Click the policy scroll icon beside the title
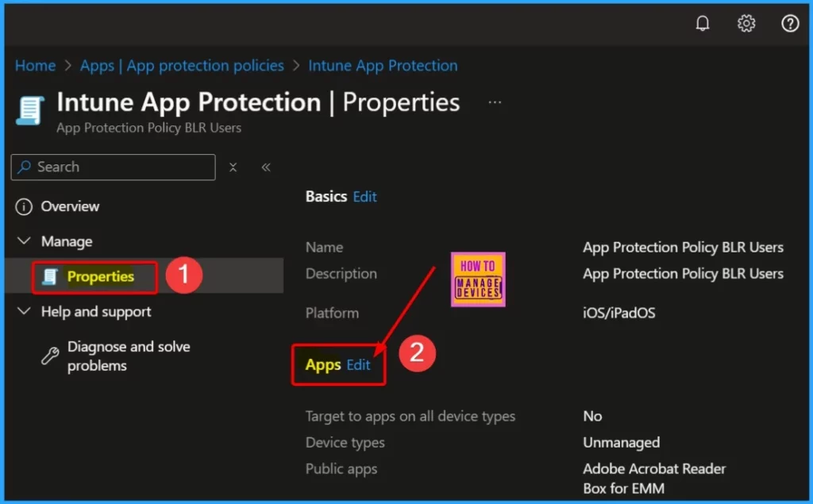813x504 pixels. point(30,110)
